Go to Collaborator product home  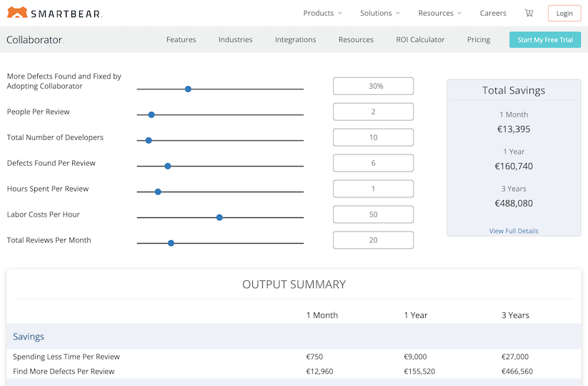tap(35, 40)
